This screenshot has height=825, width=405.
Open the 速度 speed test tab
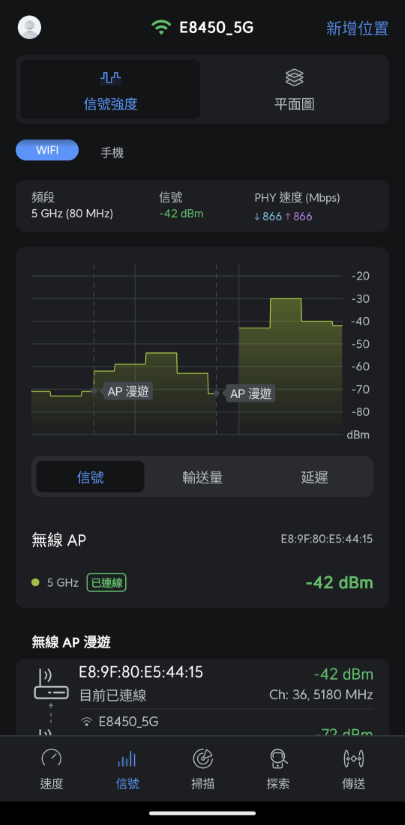[52, 769]
